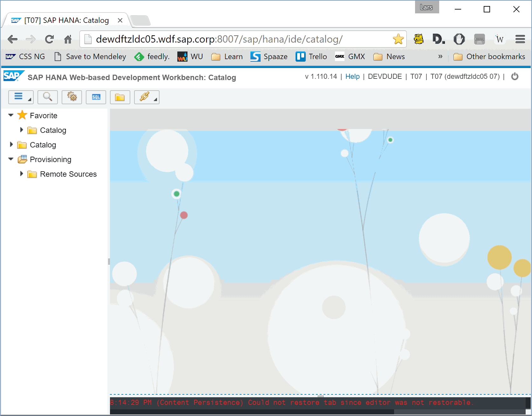Click the Lars profile button
Image resolution: width=532 pixels, height=416 pixels.
click(427, 7)
